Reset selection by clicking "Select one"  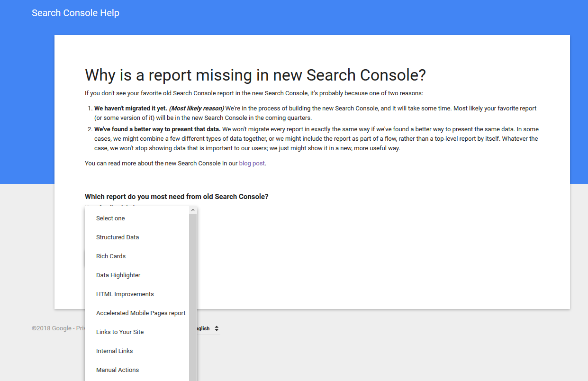[x=110, y=218]
